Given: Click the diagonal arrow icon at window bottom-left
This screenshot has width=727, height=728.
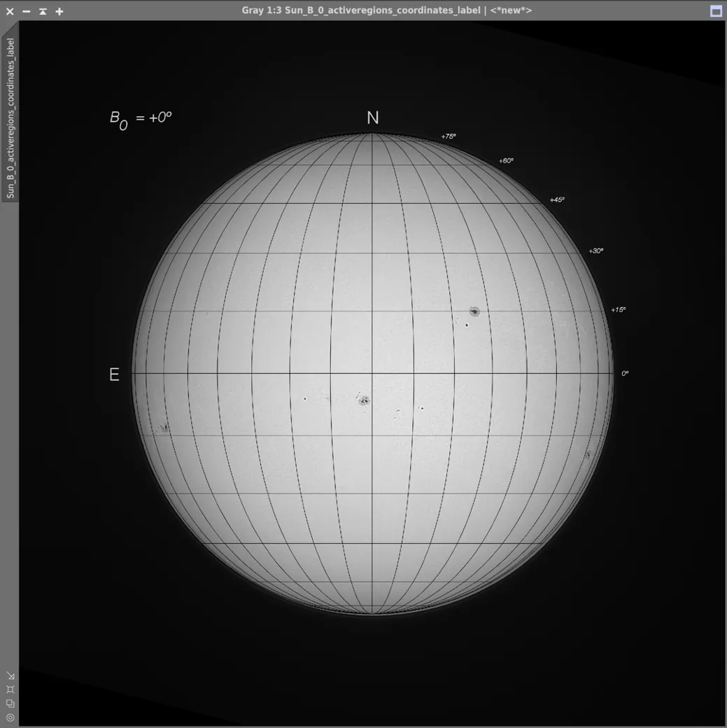Looking at the screenshot, I should coord(10,675).
